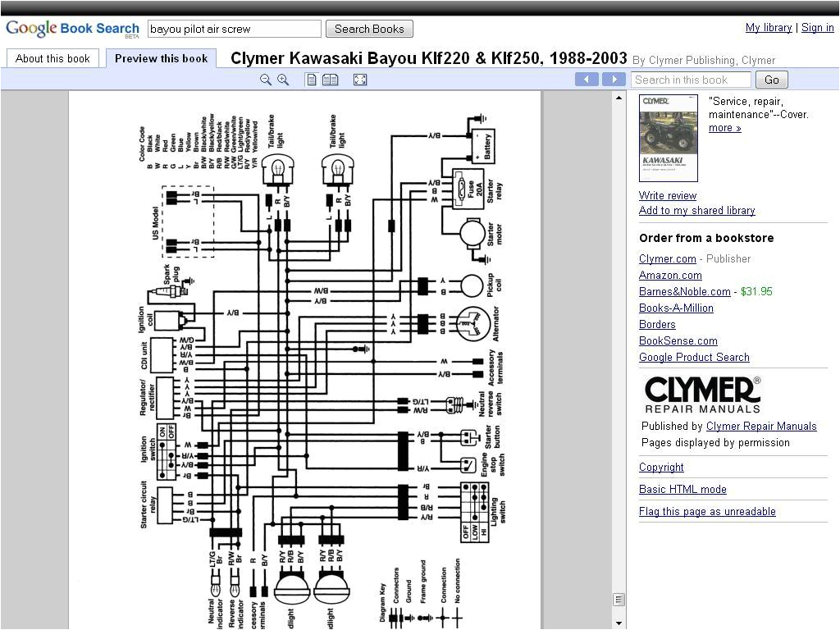Click the Go button next to search
Image resolution: width=840 pixels, height=630 pixels.
click(x=769, y=80)
